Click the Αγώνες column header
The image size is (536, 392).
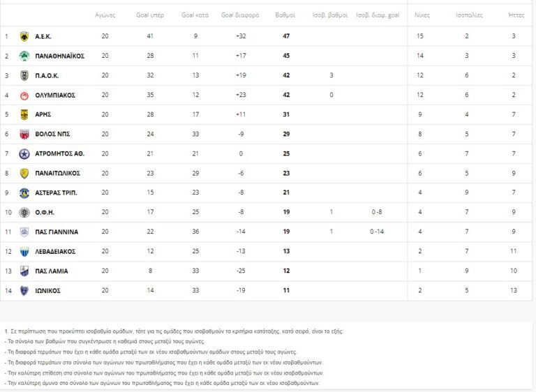coord(105,15)
